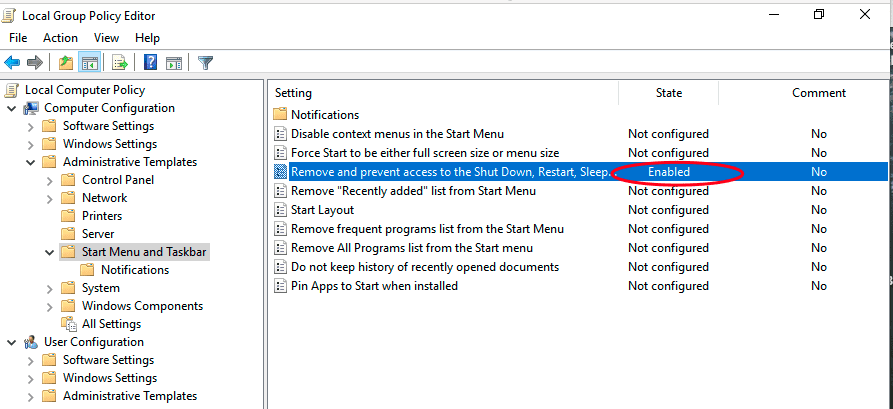Click the Computer Configuration computer icon
The image size is (893, 409).
(x=31, y=108)
